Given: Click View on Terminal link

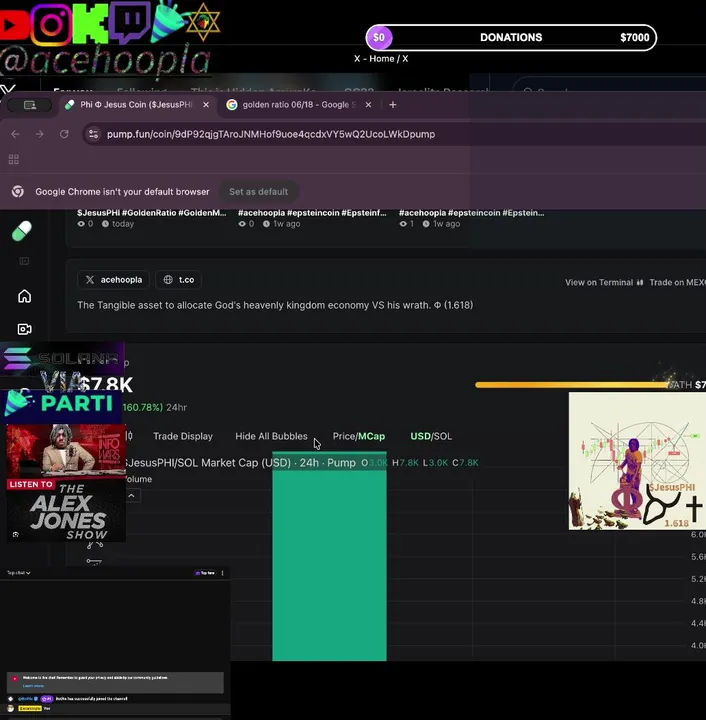Looking at the screenshot, I should [x=604, y=282].
